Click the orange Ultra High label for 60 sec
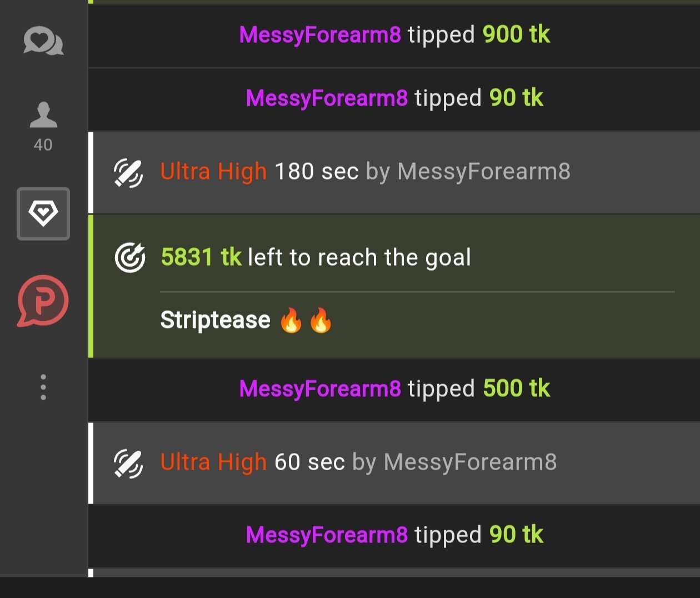The width and height of the screenshot is (700, 598). pos(213,462)
